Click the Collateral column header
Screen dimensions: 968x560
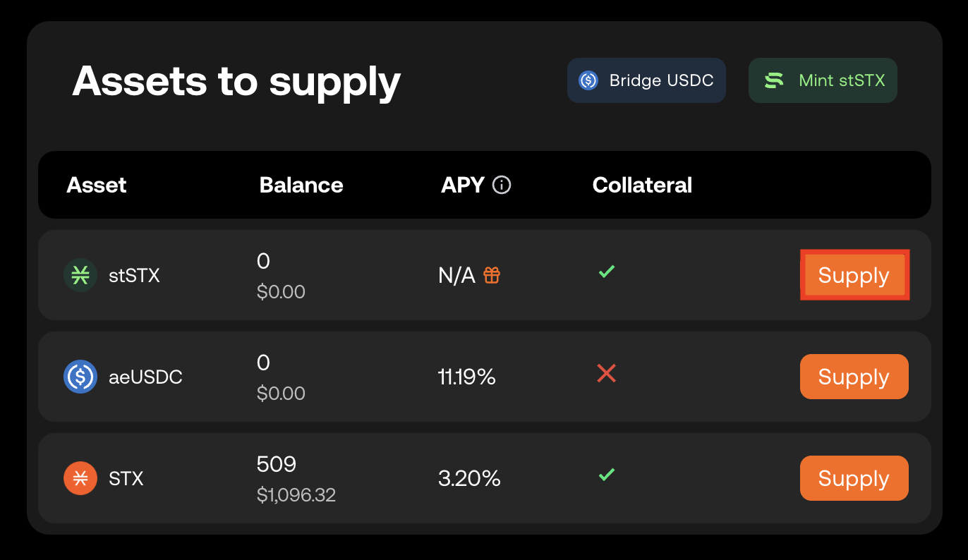click(642, 185)
